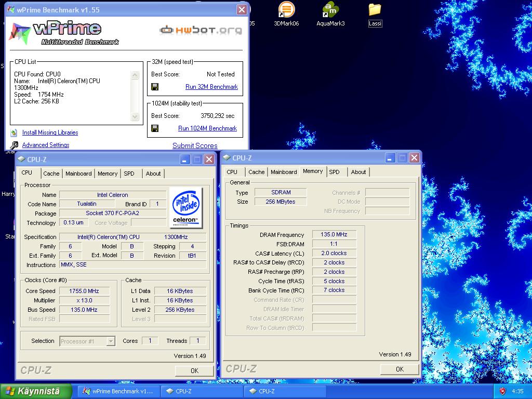This screenshot has height=399, width=532.
Task: Activate the second CPU-Z taskbar button
Action: [285, 391]
